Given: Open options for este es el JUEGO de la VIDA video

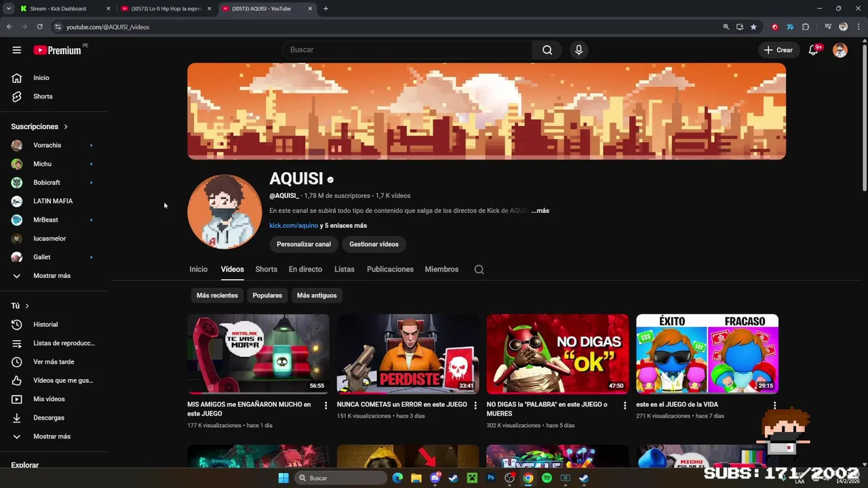Looking at the screenshot, I should click(774, 405).
